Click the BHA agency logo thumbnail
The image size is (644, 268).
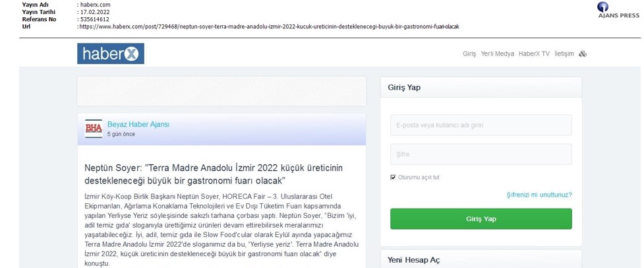coord(94,129)
